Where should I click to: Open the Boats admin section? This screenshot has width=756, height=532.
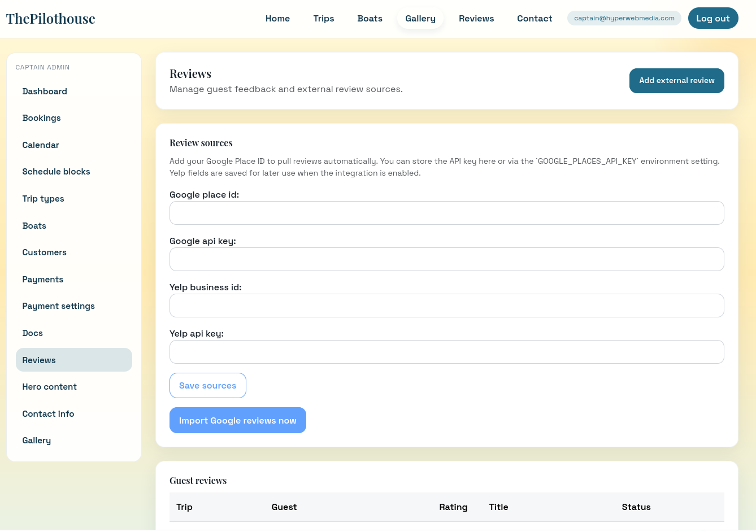[34, 226]
